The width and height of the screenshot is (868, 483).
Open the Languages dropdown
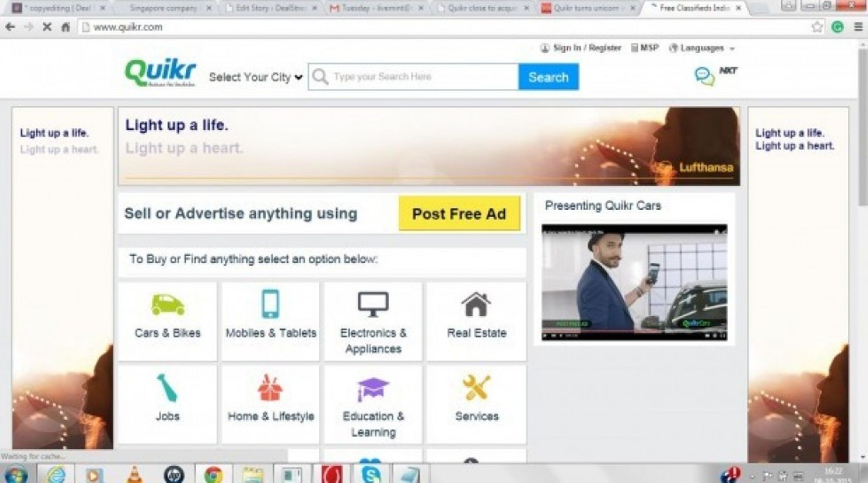point(701,48)
